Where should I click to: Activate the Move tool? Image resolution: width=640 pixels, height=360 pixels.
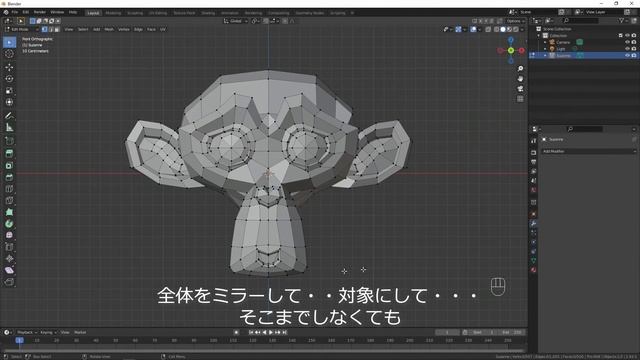click(x=9, y=67)
